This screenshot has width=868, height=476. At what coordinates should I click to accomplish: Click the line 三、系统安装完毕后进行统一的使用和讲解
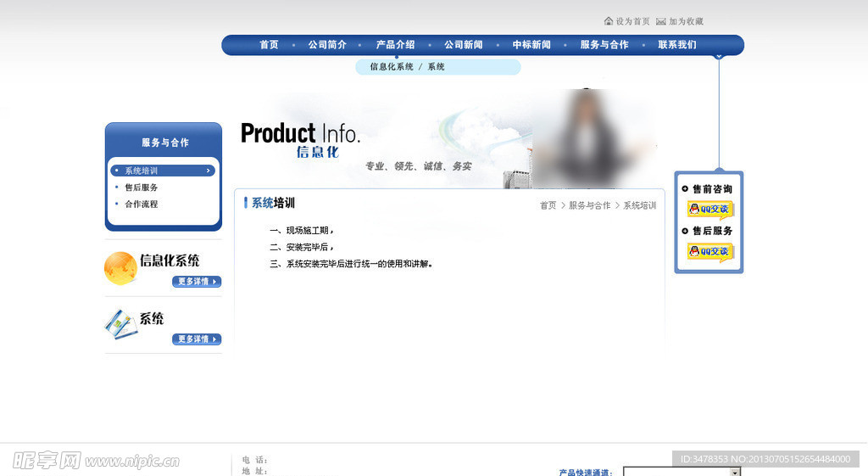coord(351,264)
